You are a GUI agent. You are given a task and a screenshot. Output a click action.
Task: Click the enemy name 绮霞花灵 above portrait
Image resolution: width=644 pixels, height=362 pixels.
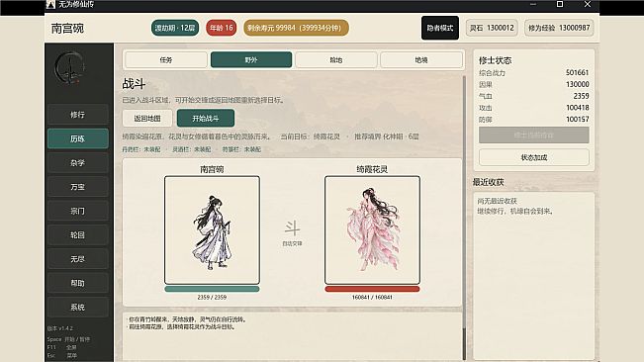[x=372, y=169]
